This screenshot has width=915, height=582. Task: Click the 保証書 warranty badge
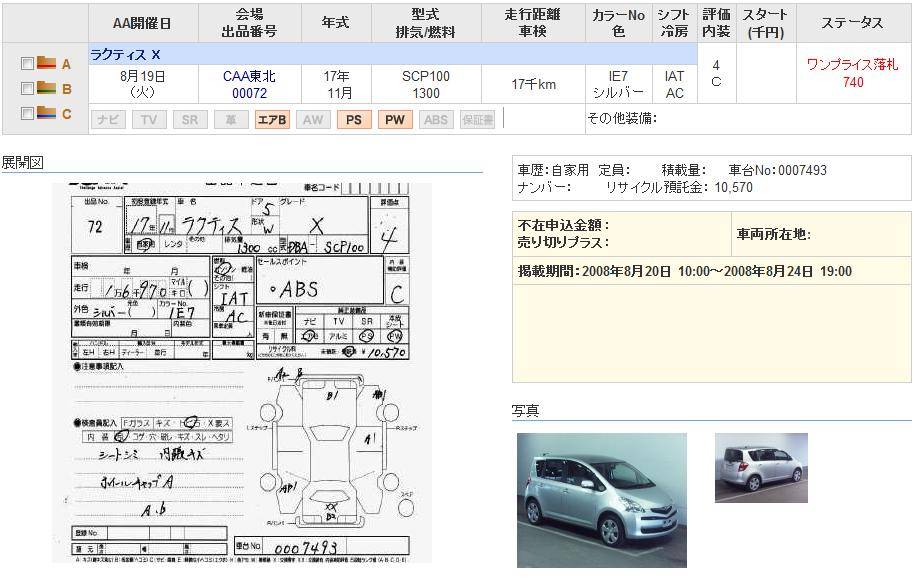477,120
